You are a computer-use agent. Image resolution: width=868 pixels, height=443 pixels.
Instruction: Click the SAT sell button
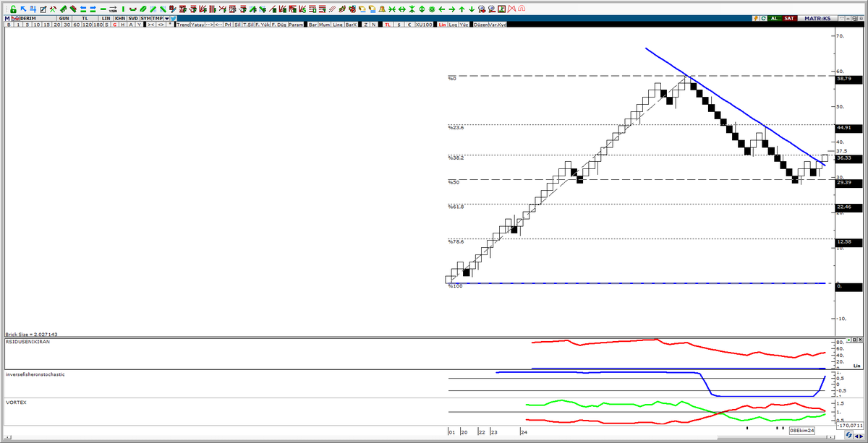[x=789, y=18]
